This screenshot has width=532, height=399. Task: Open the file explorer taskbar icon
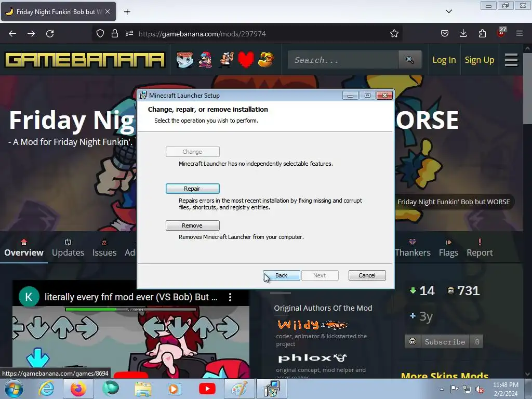pos(143,389)
